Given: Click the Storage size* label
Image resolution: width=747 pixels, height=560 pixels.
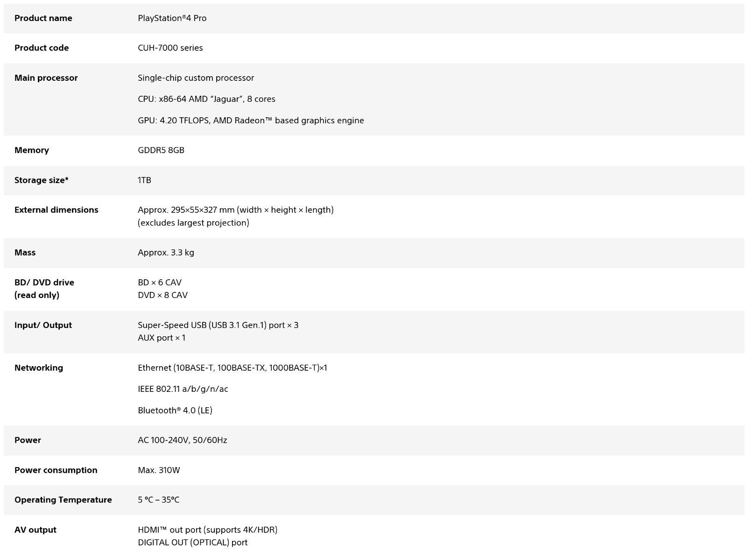Looking at the screenshot, I should (41, 180).
